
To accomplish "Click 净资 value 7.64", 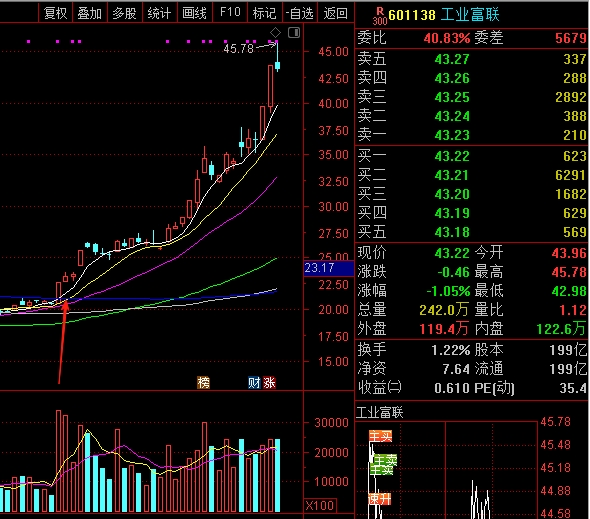I will click(456, 369).
